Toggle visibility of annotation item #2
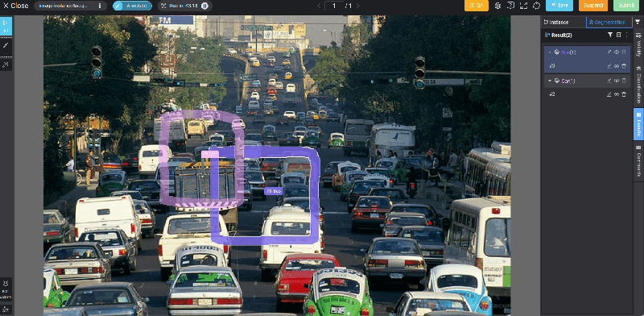 [x=617, y=94]
